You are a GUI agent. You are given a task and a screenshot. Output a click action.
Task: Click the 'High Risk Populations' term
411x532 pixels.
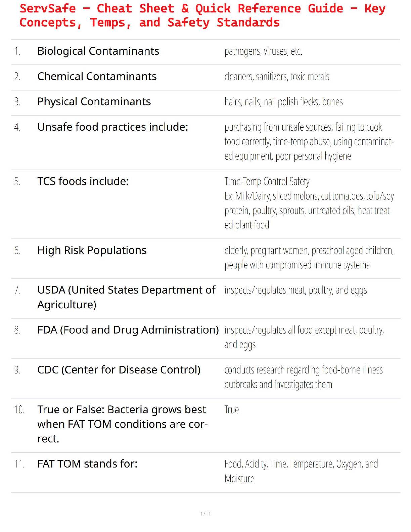click(92, 251)
